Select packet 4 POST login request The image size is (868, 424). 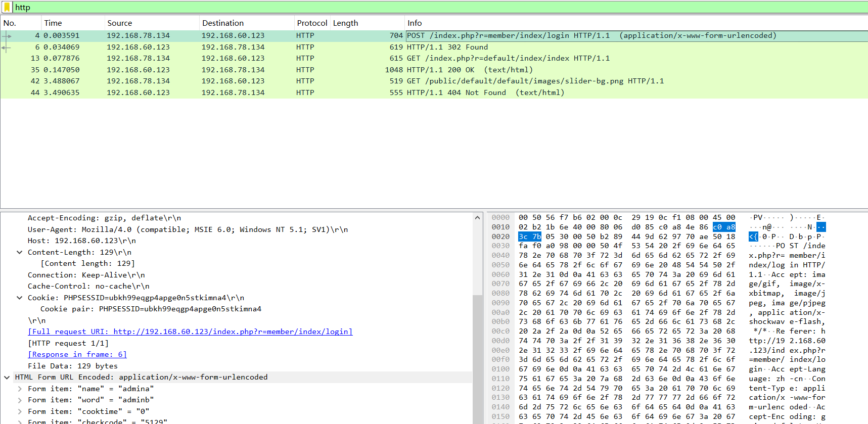coord(434,35)
